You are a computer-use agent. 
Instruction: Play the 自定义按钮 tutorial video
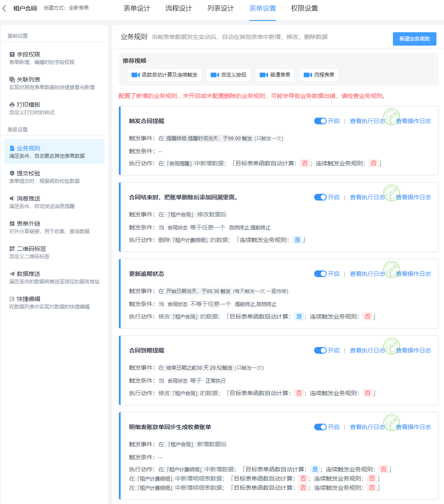click(228, 75)
